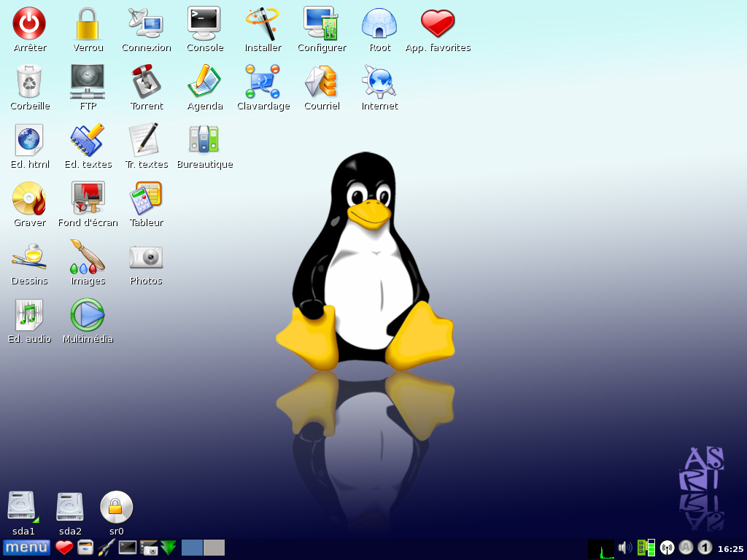Viewport: 747px width, 560px height.
Task: Open App. favorites heart icon
Action: 438,23
